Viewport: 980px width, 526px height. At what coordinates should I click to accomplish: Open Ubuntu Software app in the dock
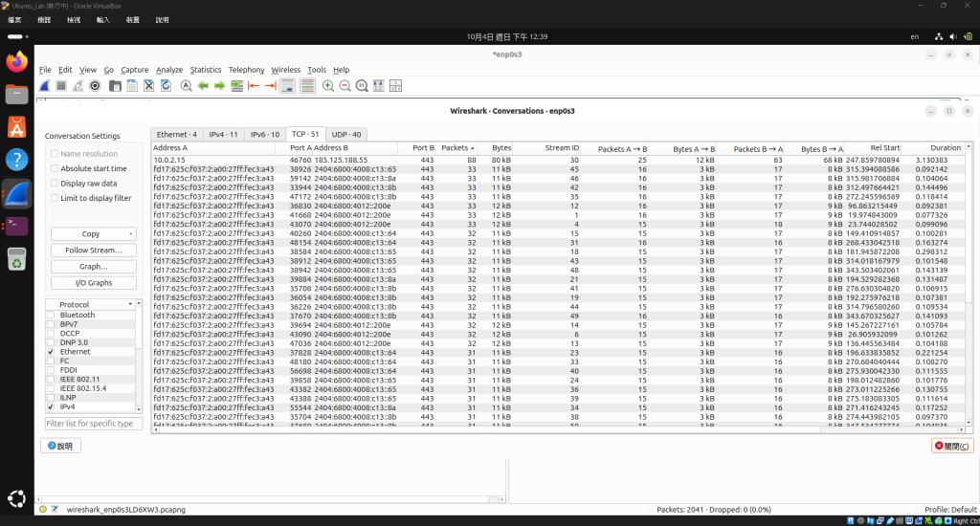pyautogui.click(x=17, y=127)
